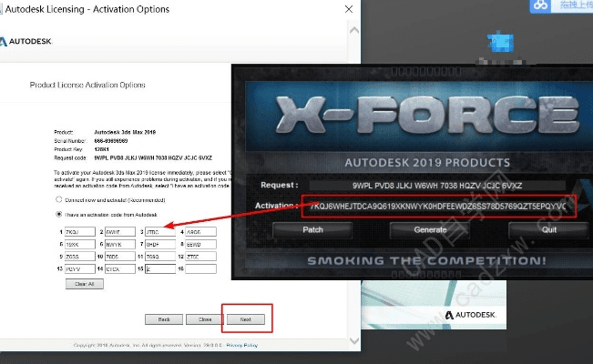Click activation code box number 8
Screen dimensions: 593x364
pyautogui.click(x=200, y=244)
